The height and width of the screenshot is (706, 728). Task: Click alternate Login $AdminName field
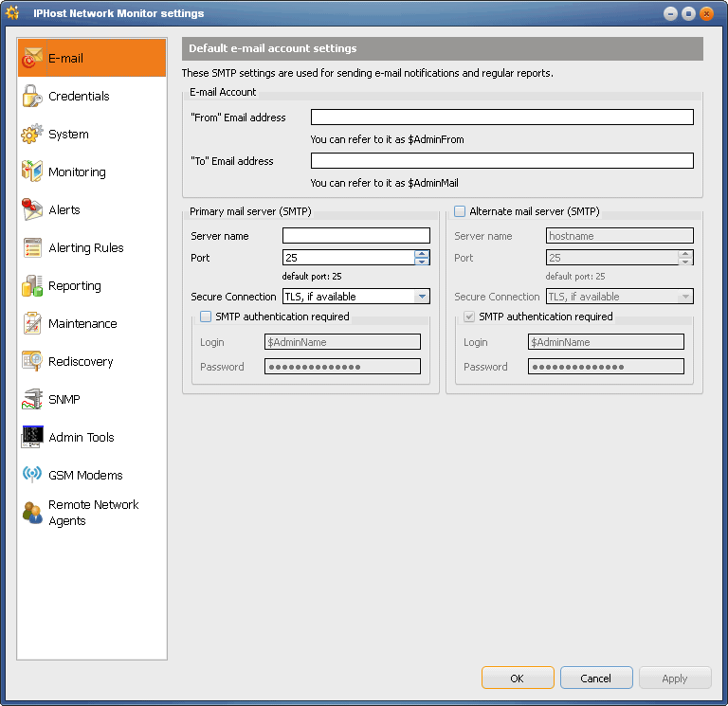click(606, 341)
